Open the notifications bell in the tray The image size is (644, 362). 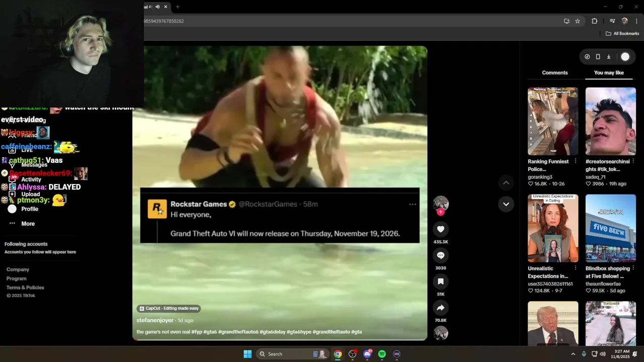point(635,354)
